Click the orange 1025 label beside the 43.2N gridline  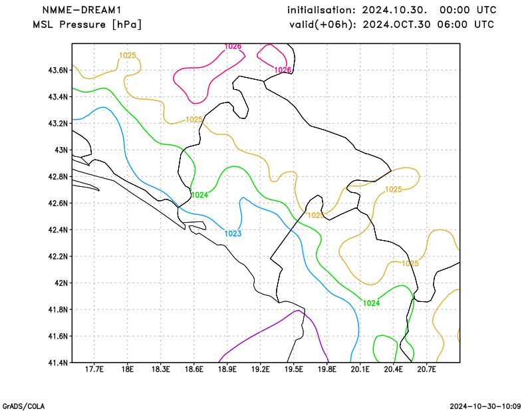(194, 120)
